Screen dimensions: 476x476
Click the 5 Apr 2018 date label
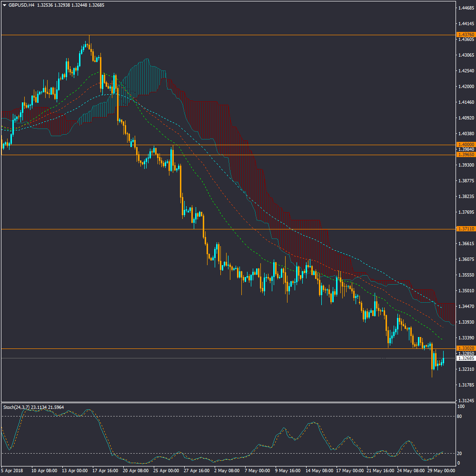click(x=12, y=470)
